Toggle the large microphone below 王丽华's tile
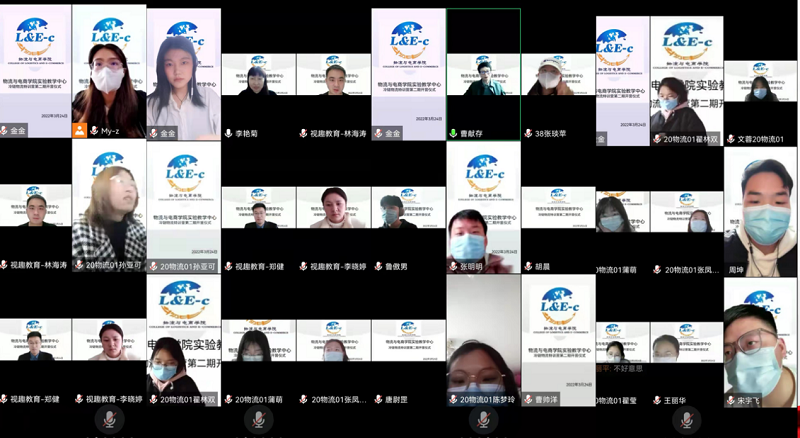800x438 pixels. click(x=684, y=421)
